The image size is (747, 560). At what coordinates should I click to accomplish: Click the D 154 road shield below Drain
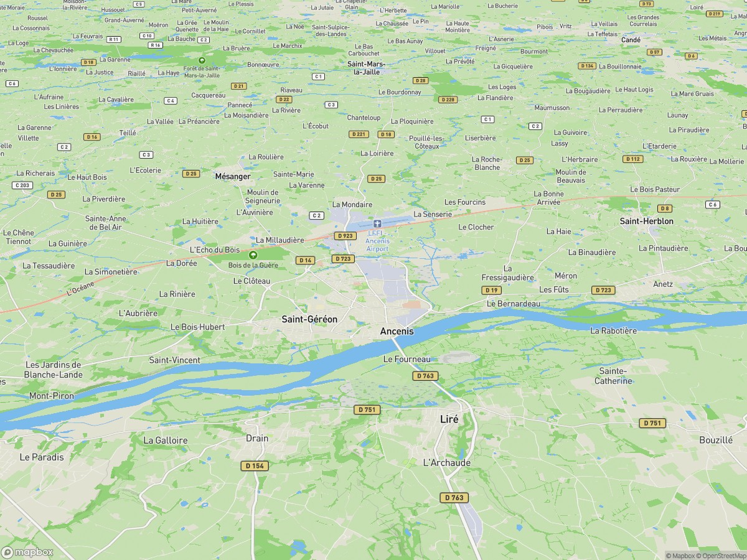tap(255, 465)
